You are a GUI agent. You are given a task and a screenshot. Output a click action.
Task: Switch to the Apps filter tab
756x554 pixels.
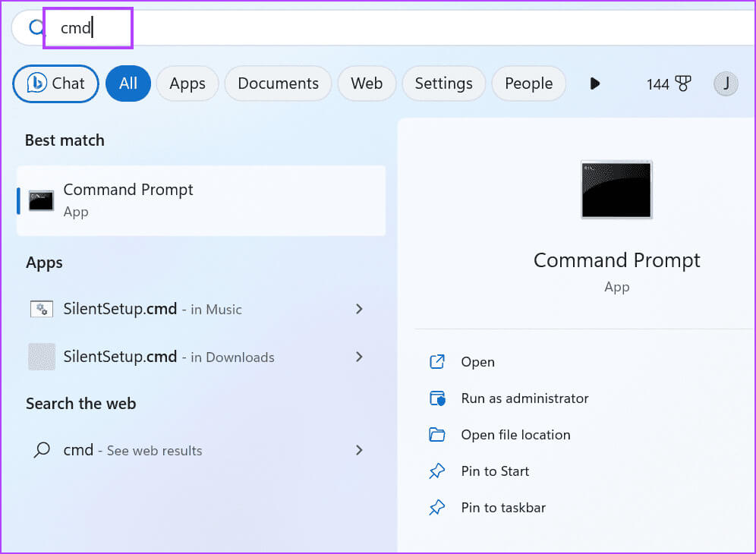click(x=187, y=83)
